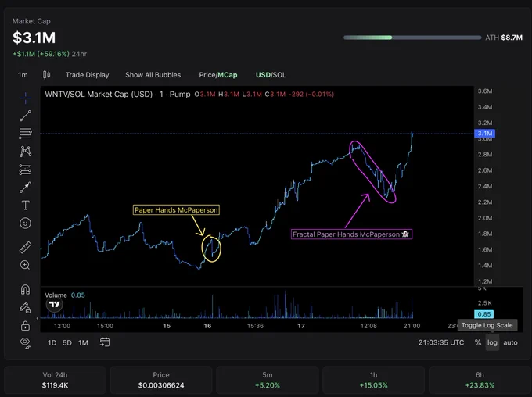532x397 pixels.
Task: Click the ATH progress bar
Action: pyautogui.click(x=412, y=38)
